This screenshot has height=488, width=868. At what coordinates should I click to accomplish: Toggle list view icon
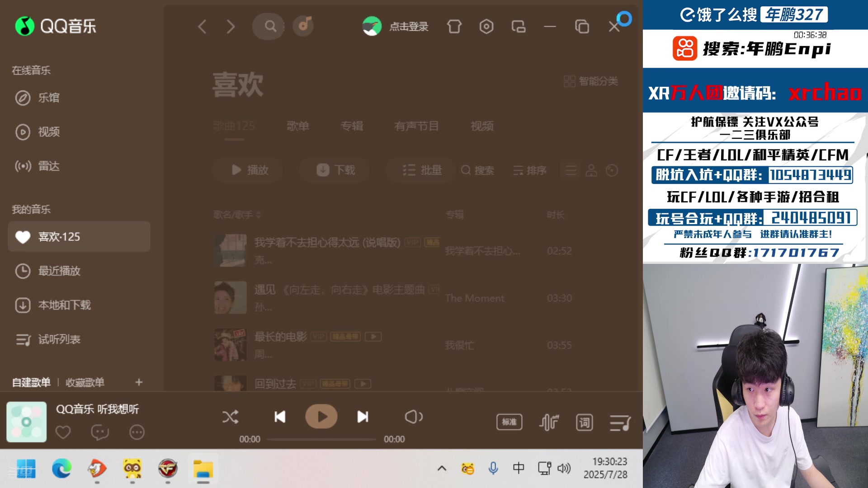(571, 170)
